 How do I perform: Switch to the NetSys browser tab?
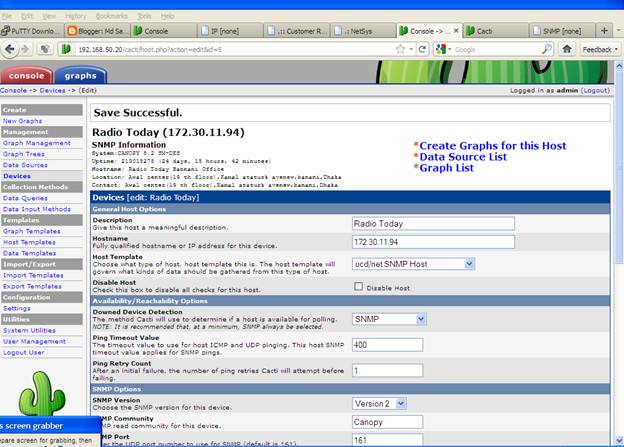363,31
